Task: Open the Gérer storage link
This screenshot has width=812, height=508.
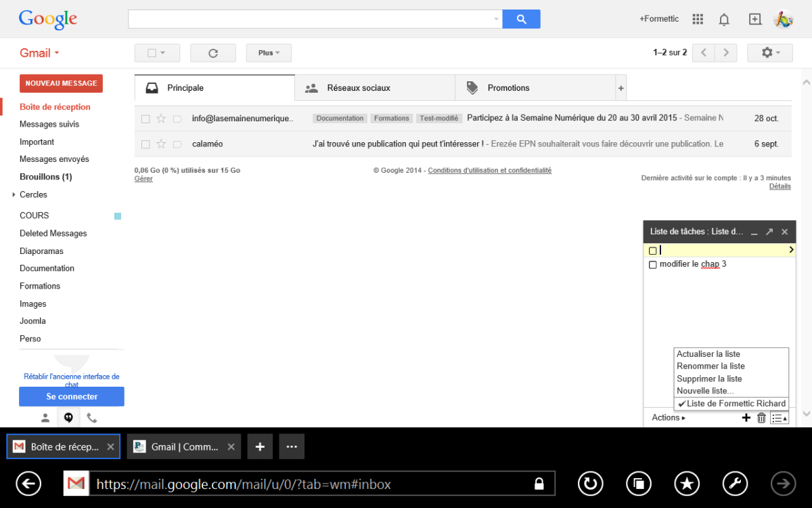Action: [143, 179]
